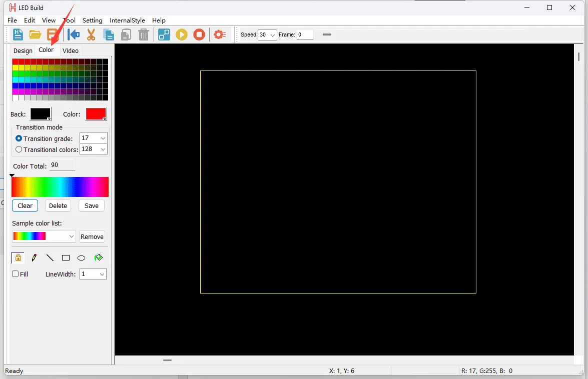The width and height of the screenshot is (588, 379).
Task: Choose the ellipse shape tool
Action: click(x=81, y=258)
